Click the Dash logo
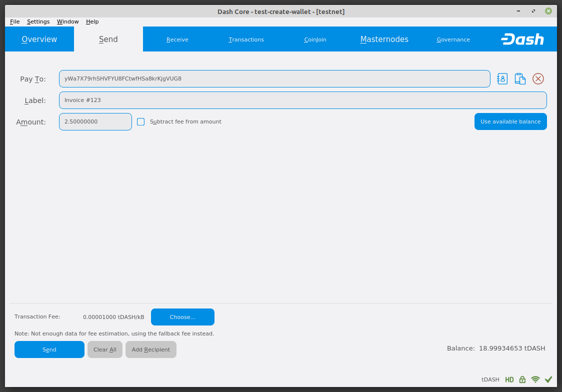562x392 pixels. coord(522,39)
